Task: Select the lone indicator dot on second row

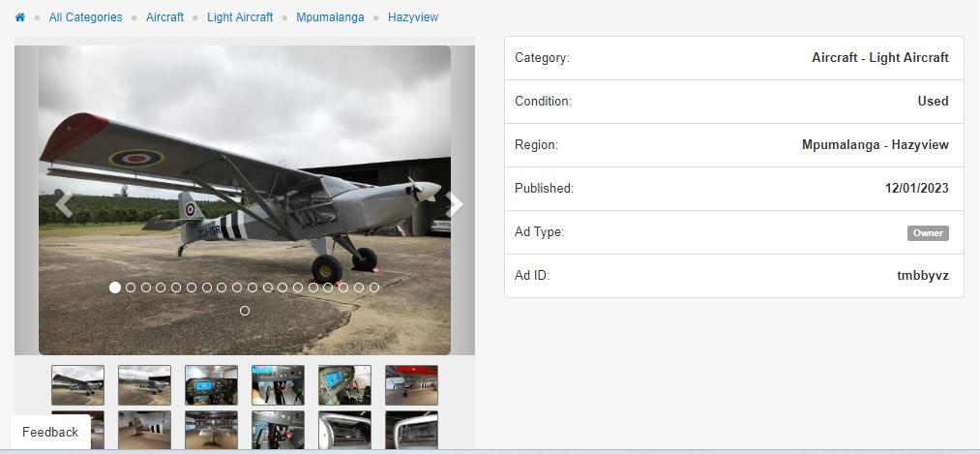Action: point(245,311)
